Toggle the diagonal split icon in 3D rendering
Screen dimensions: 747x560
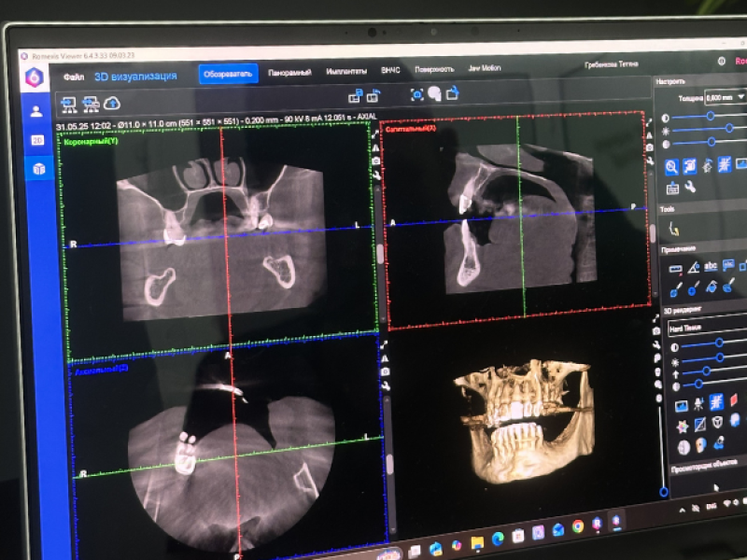[x=699, y=424]
